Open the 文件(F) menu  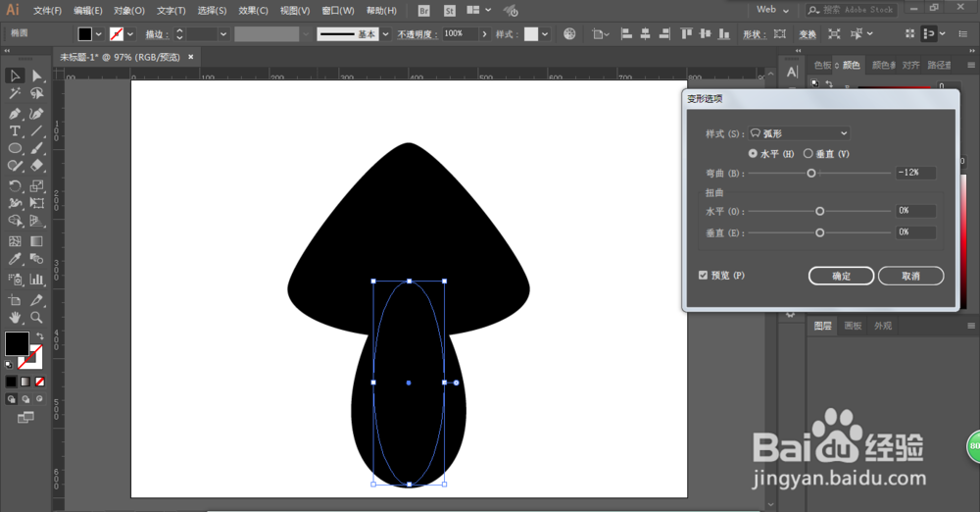[47, 11]
